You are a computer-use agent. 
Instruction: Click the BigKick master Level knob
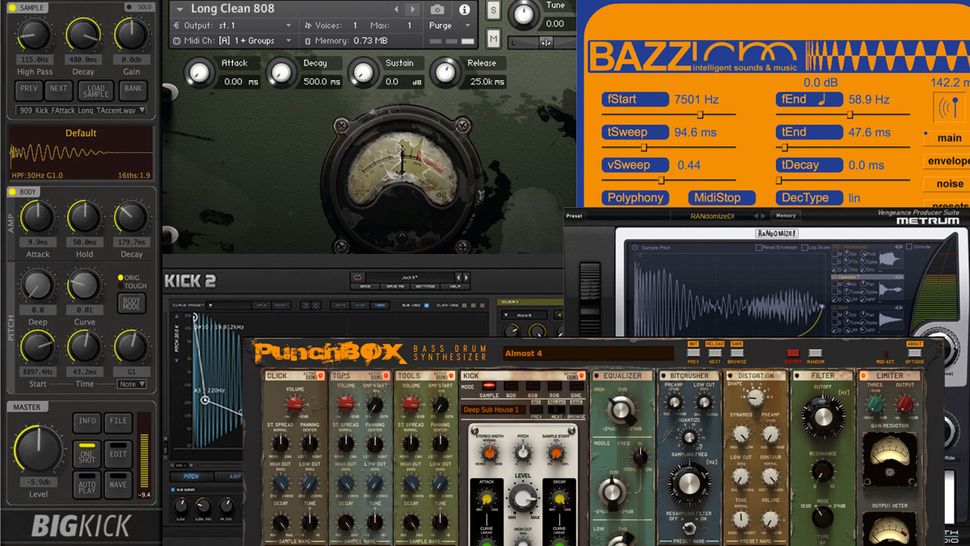click(38, 450)
